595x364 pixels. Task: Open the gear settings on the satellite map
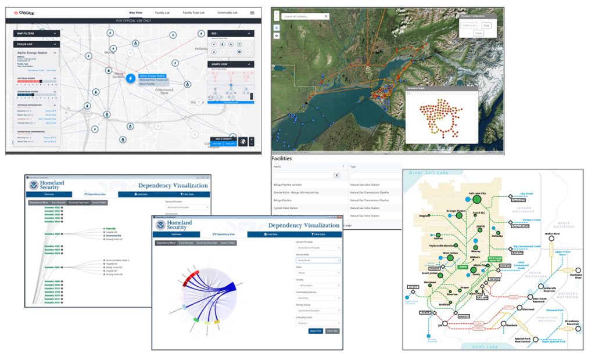276,35
